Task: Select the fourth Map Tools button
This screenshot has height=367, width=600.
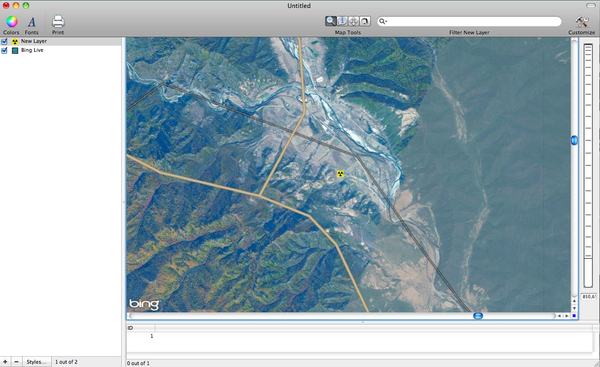Action: (365, 21)
